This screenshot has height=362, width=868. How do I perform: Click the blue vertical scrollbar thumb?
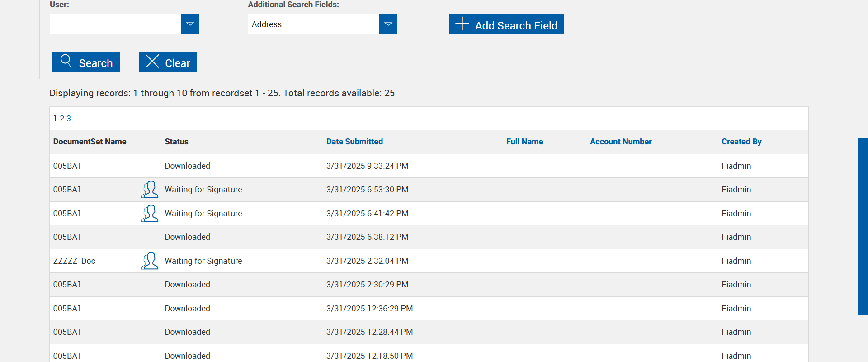click(863, 226)
